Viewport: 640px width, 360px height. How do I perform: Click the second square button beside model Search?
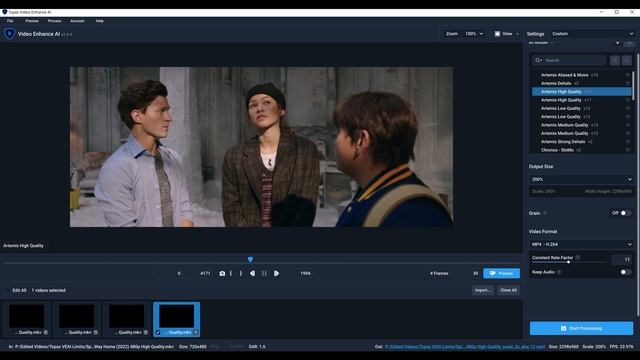(627, 60)
